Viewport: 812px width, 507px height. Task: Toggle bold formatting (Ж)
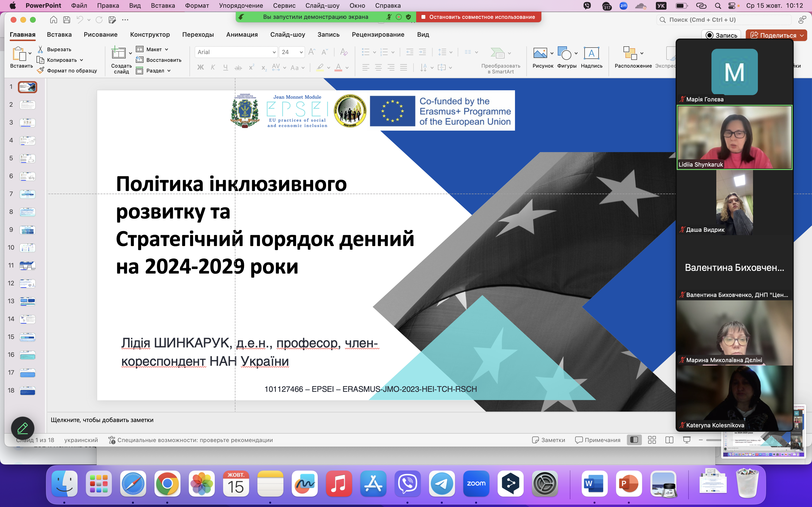coord(200,67)
